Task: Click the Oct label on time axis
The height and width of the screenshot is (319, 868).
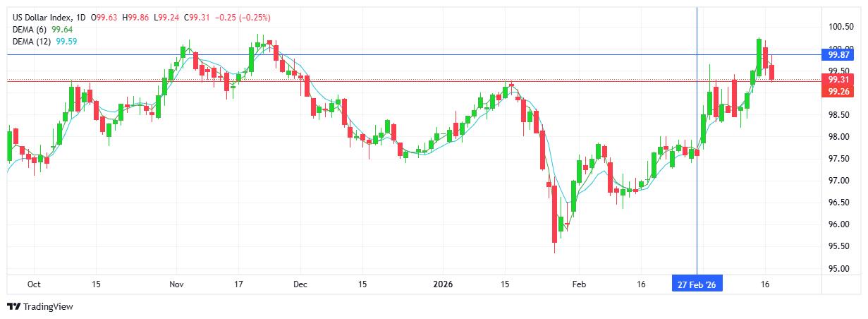Action: 33,284
